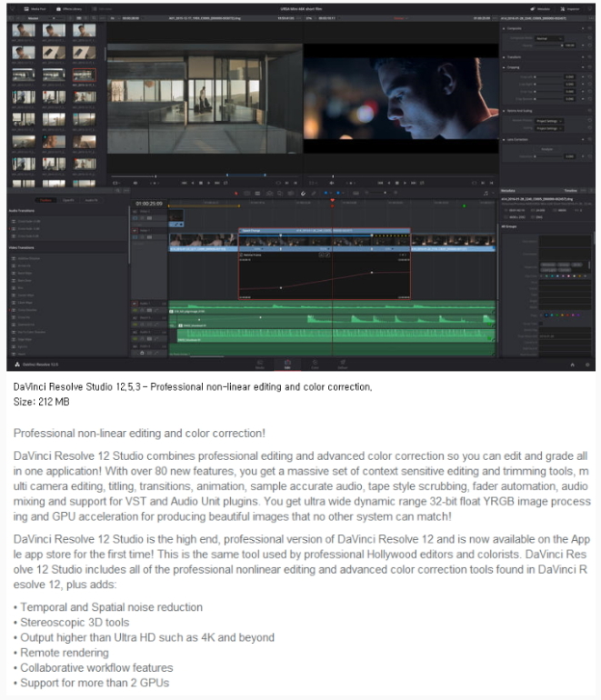
Task: Stop playback in the timeline viewer
Action: coord(397,183)
